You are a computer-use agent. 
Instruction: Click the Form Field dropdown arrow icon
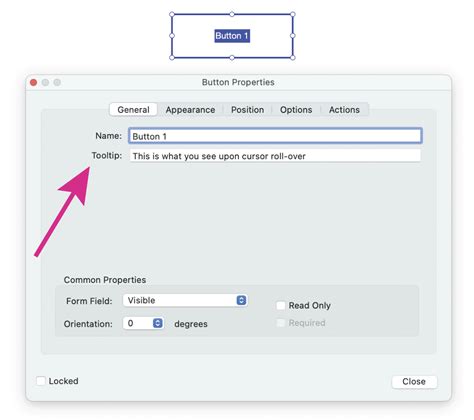[x=241, y=300]
